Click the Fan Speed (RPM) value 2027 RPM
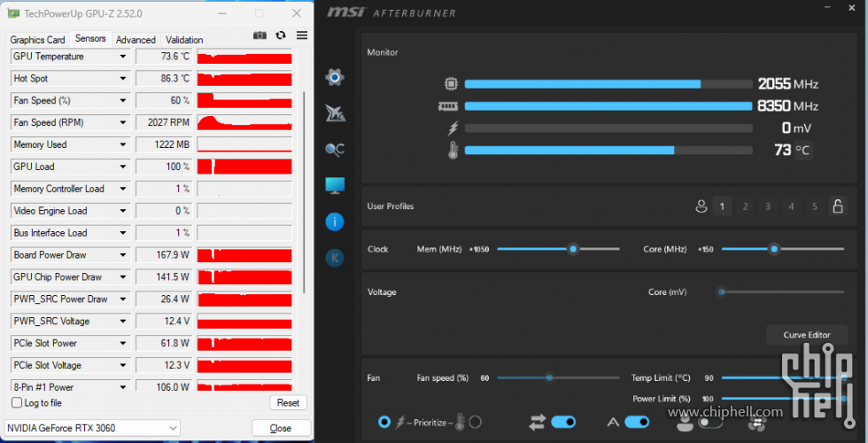The height and width of the screenshot is (443, 868). click(x=162, y=122)
